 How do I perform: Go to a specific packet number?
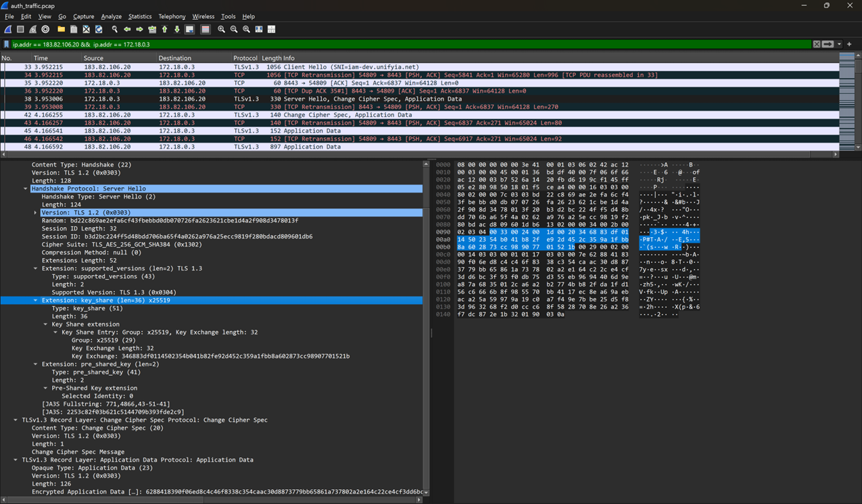coord(152,29)
